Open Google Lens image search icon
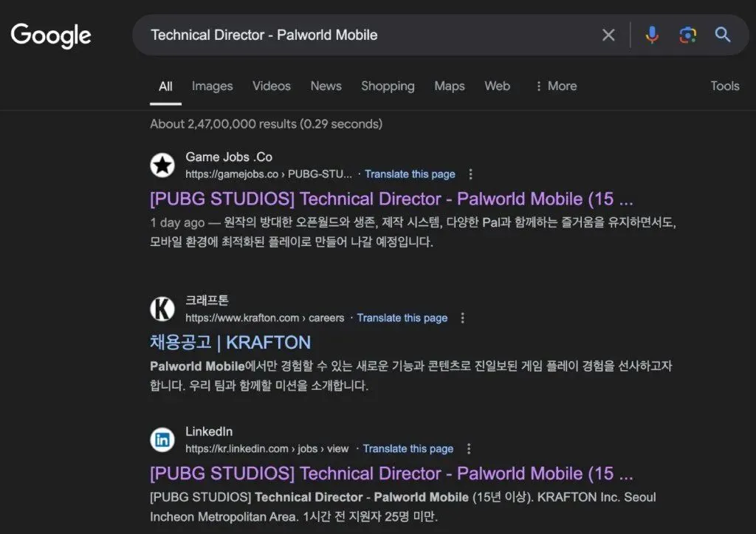This screenshot has width=756, height=534. (x=687, y=35)
